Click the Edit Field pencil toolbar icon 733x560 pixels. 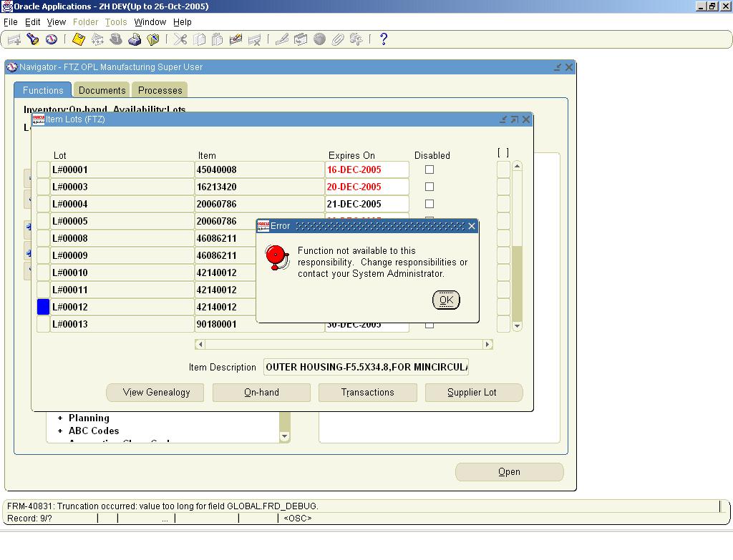click(x=282, y=39)
